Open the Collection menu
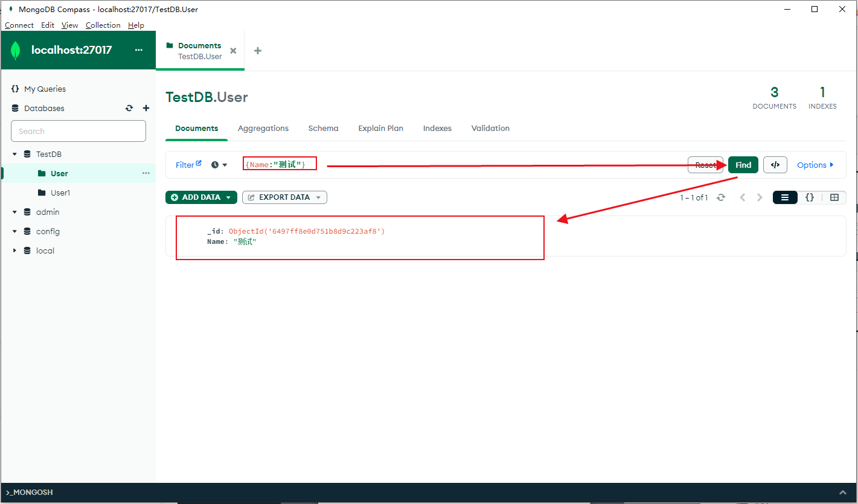The width and height of the screenshot is (858, 504). [103, 25]
